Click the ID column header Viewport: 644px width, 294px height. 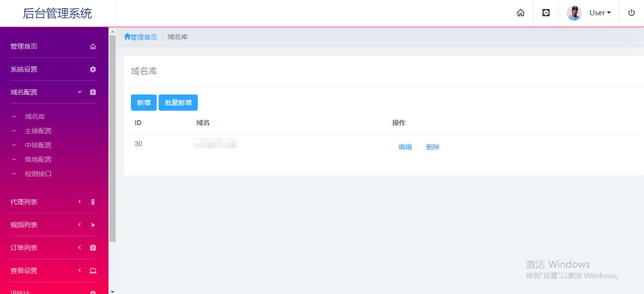pyautogui.click(x=138, y=123)
